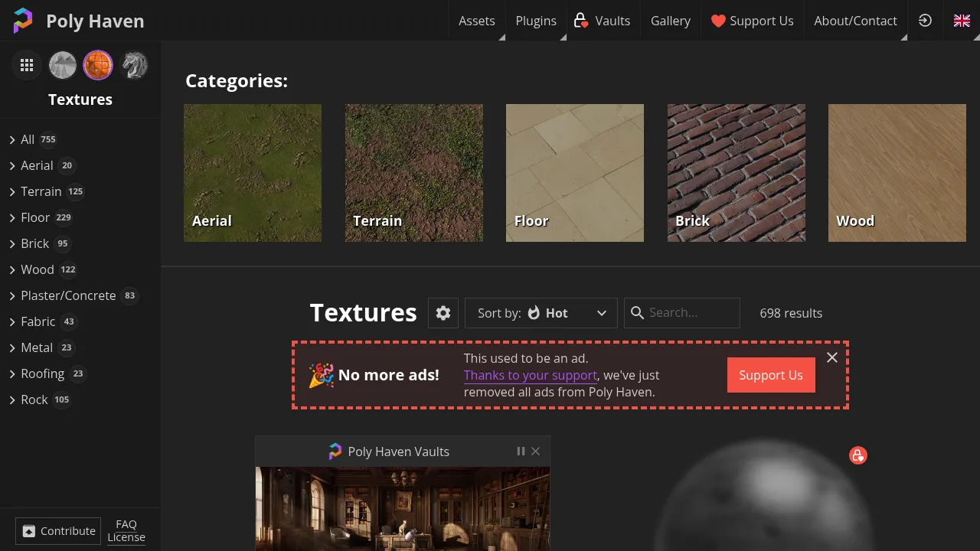Image resolution: width=980 pixels, height=551 pixels.
Task: Click the red lock icon on the texture preview
Action: [858, 455]
